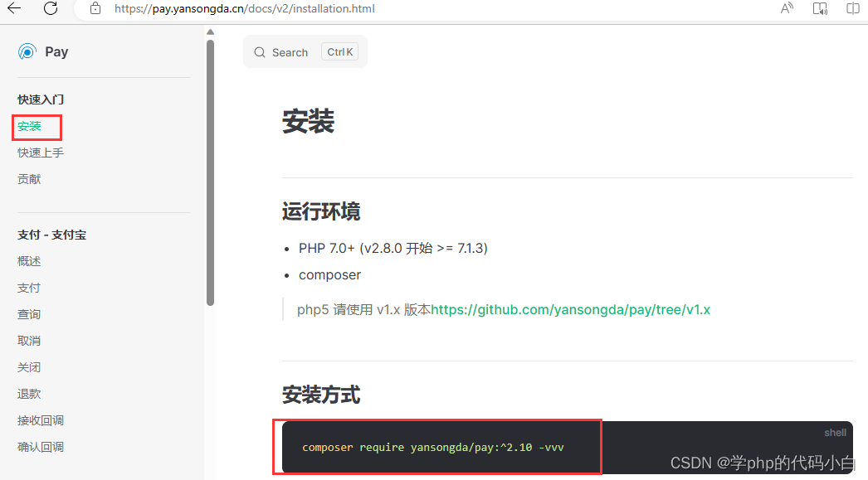This screenshot has height=480, width=868.
Task: Open the 接收回调 sidebar item
Action: coord(40,420)
